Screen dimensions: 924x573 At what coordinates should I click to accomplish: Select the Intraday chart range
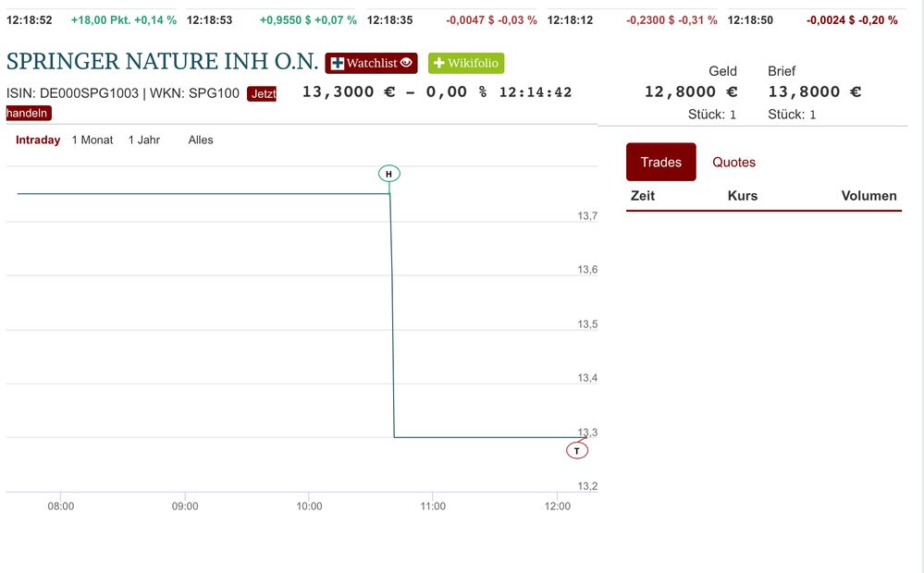pyautogui.click(x=38, y=140)
